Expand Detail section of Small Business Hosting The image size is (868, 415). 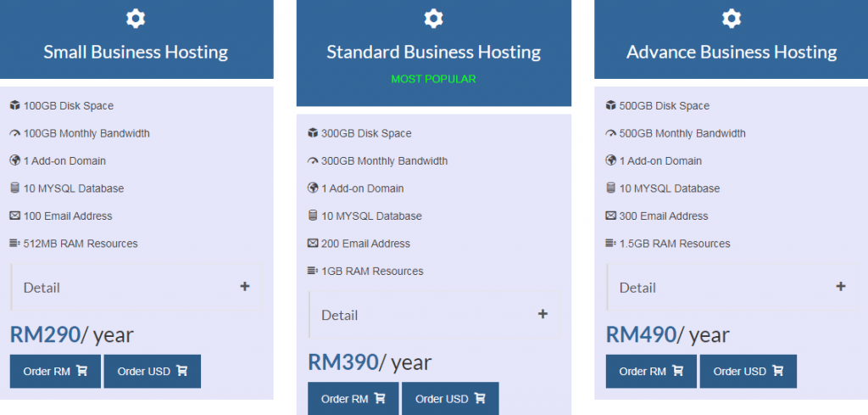click(136, 287)
